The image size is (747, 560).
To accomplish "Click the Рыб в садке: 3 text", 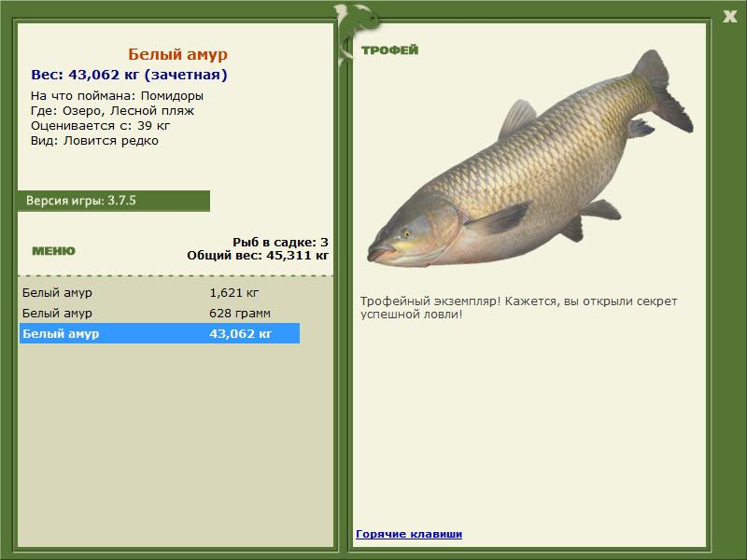I will (281, 242).
